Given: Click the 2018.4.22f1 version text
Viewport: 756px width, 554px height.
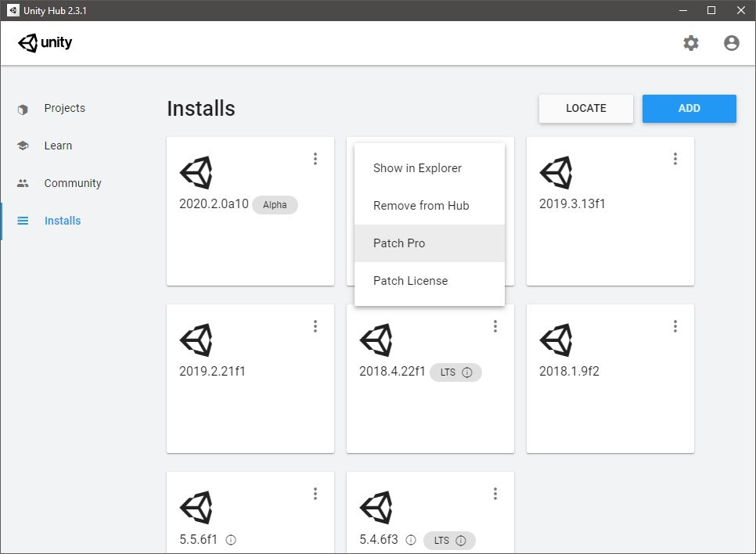Looking at the screenshot, I should click(x=392, y=371).
